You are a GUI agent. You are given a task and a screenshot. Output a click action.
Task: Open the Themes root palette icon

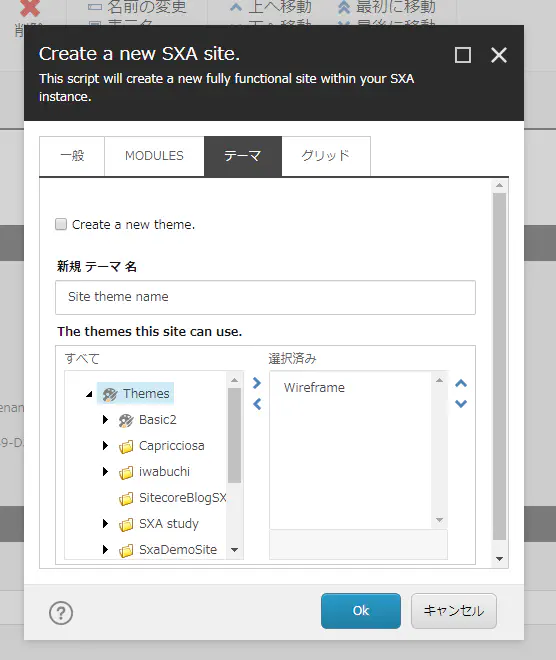tap(110, 394)
